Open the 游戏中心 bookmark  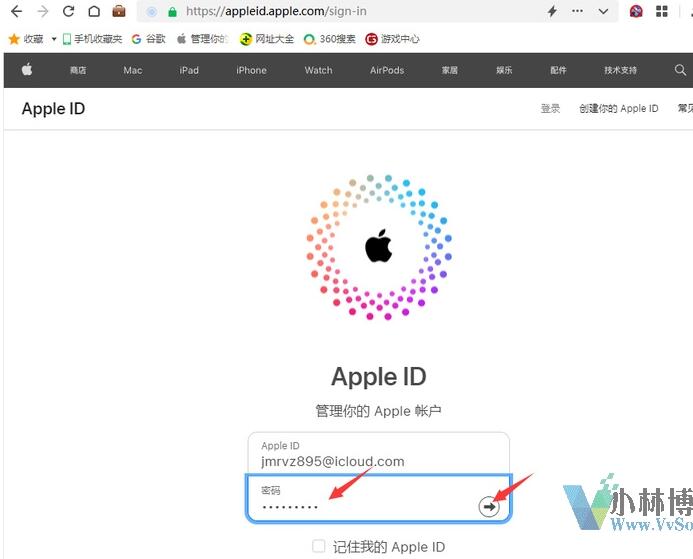(x=392, y=39)
